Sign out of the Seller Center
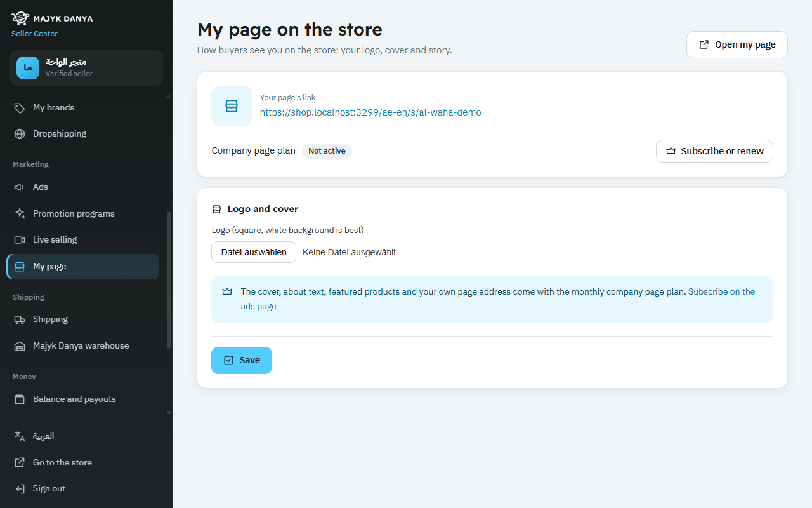Viewport: 812px width, 508px height. (x=86, y=489)
